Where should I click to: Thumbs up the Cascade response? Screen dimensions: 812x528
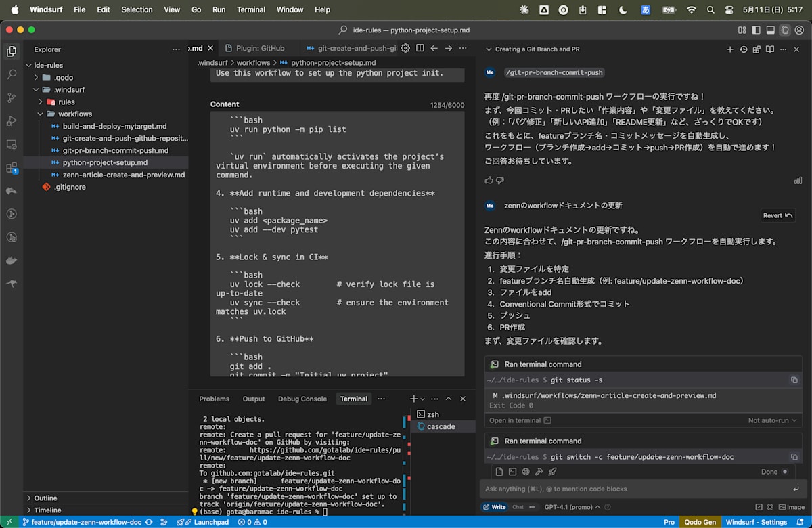point(489,180)
